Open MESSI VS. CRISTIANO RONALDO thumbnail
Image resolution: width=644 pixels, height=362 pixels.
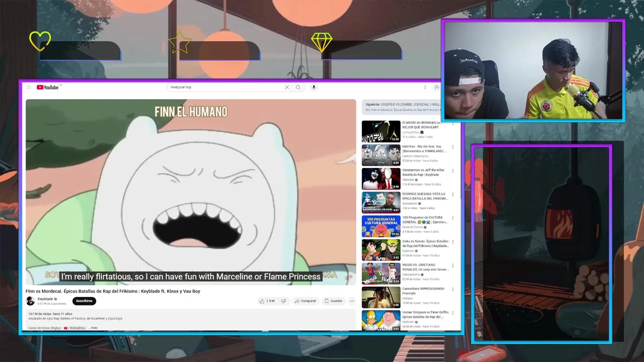(x=381, y=273)
